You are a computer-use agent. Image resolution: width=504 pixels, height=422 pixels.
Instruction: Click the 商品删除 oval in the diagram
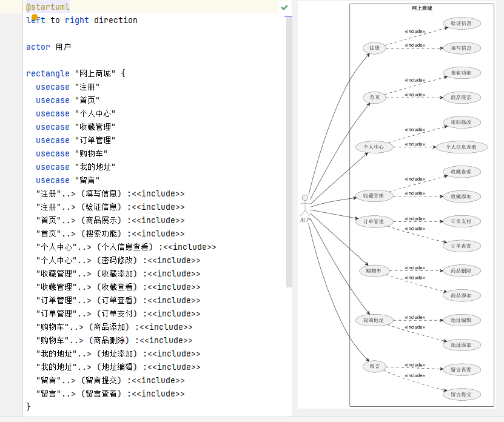[462, 270]
